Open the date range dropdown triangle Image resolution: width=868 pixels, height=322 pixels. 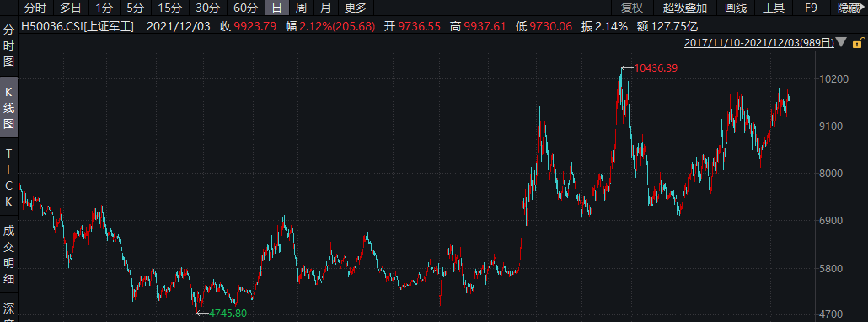tap(841, 43)
